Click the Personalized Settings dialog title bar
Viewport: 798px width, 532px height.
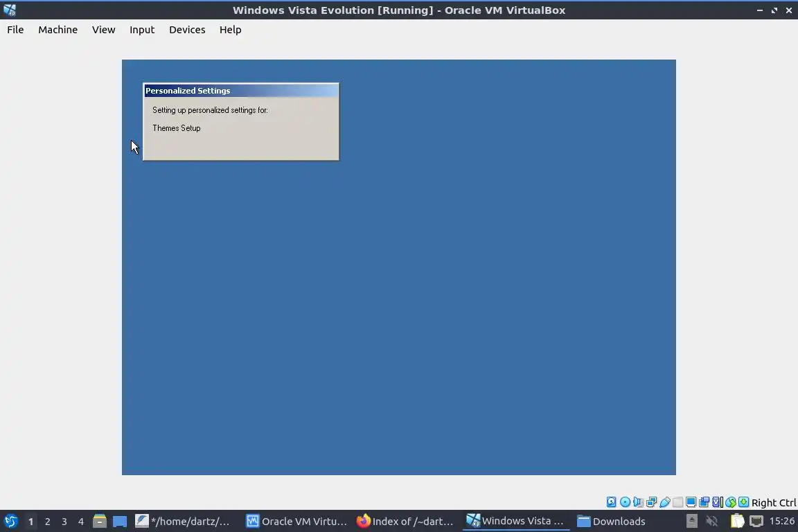click(241, 91)
